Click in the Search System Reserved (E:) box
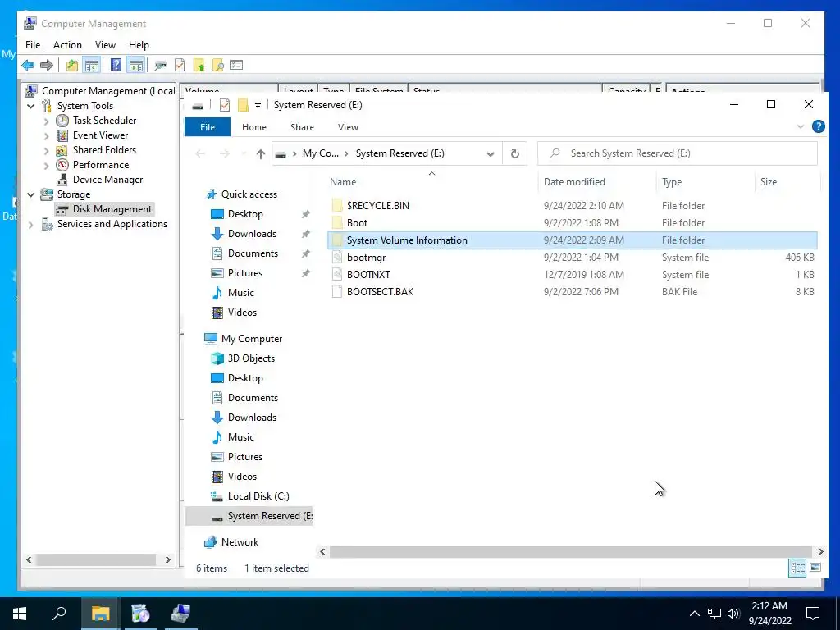Screen dimensions: 840x630 [x=678, y=153]
